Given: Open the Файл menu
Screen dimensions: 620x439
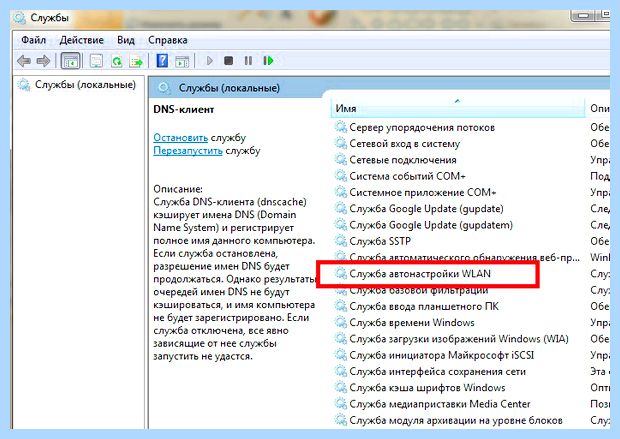Looking at the screenshot, I should [x=34, y=40].
